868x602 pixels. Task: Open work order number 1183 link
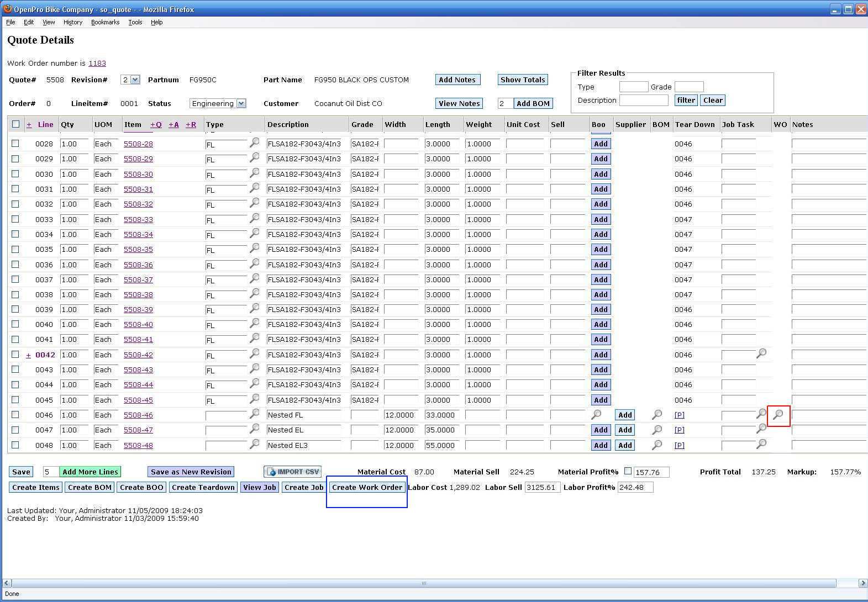tap(97, 64)
